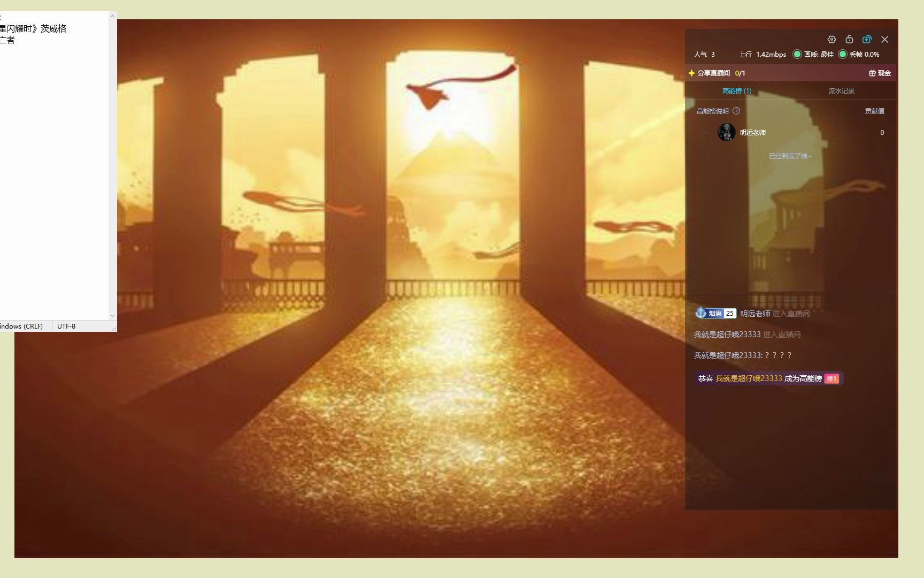This screenshot has width=924, height=578.
Task: Click the 烟崽 25 fan badge
Action: pos(716,313)
